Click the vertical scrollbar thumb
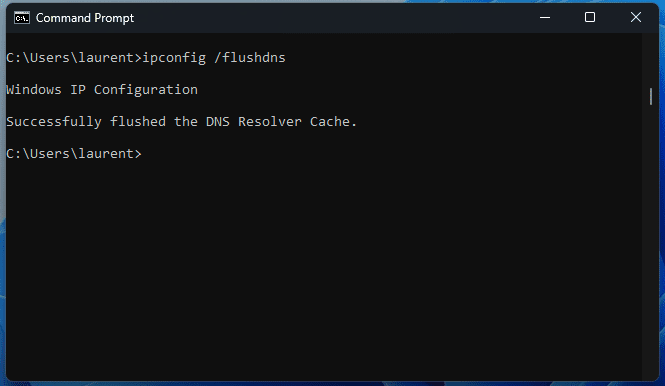Image resolution: width=665 pixels, height=386 pixels. tap(651, 96)
